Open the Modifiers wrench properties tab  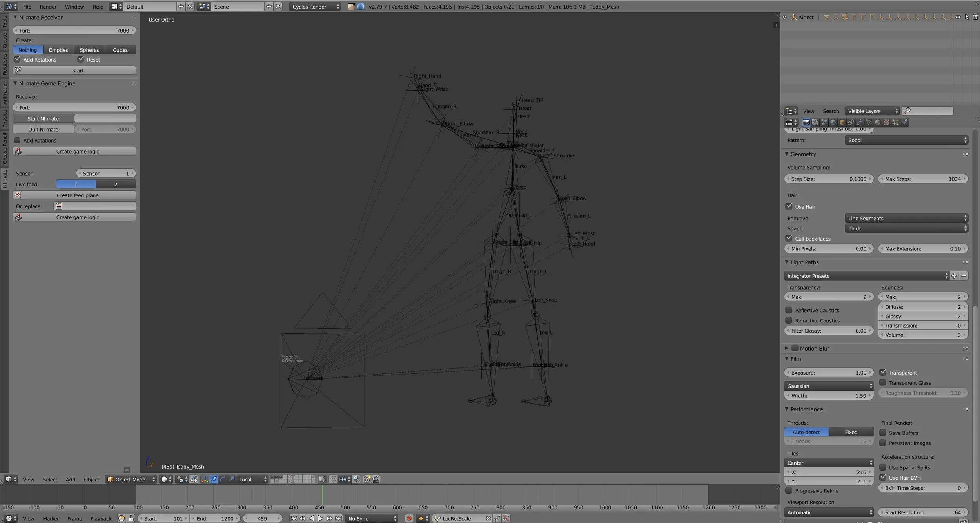[x=860, y=122]
